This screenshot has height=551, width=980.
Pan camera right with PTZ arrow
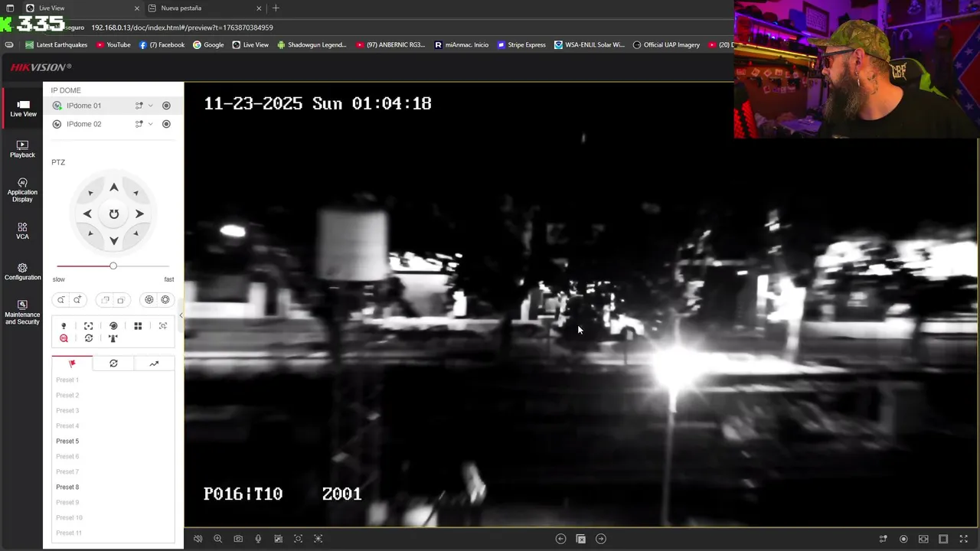139,214
